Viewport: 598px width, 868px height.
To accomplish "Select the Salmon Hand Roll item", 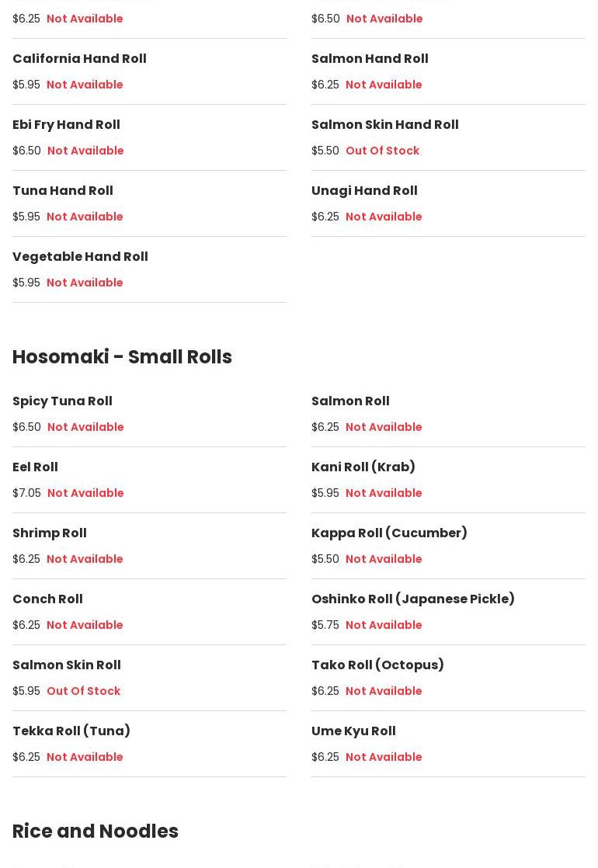I will click(x=370, y=59).
